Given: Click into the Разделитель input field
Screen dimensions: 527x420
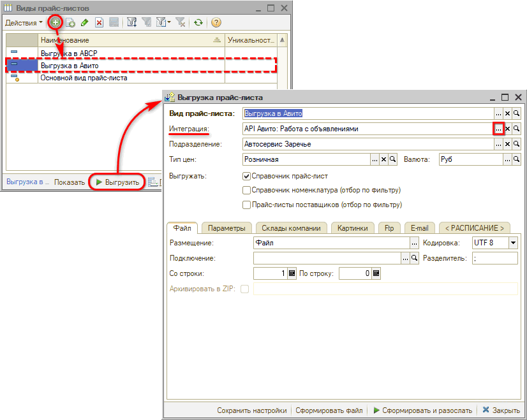Looking at the screenshot, I should point(494,258).
